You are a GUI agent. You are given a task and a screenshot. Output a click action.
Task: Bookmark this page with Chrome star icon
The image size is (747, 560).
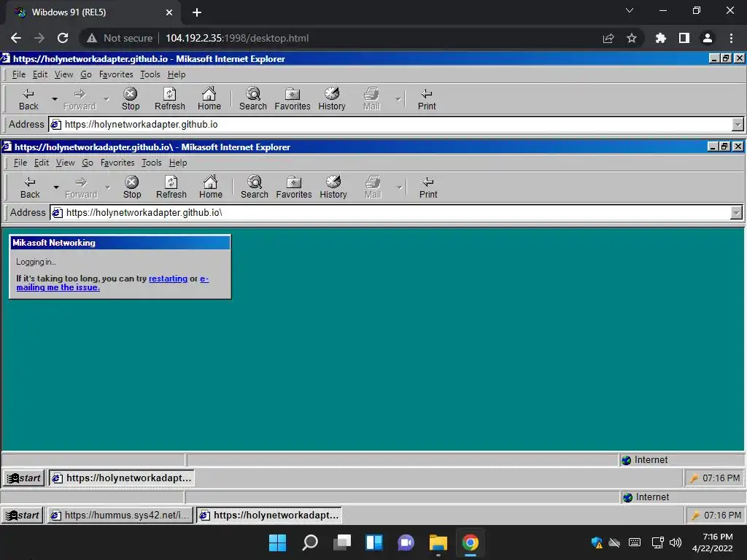click(x=632, y=38)
